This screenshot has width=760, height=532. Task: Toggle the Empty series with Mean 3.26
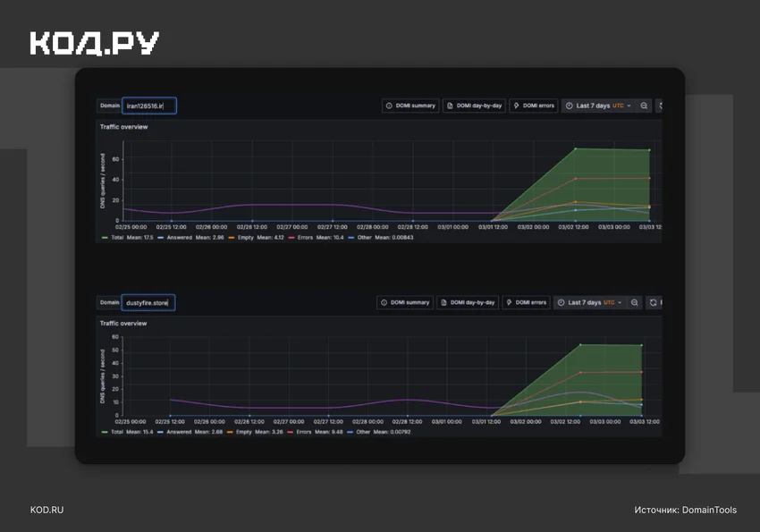tap(255, 432)
